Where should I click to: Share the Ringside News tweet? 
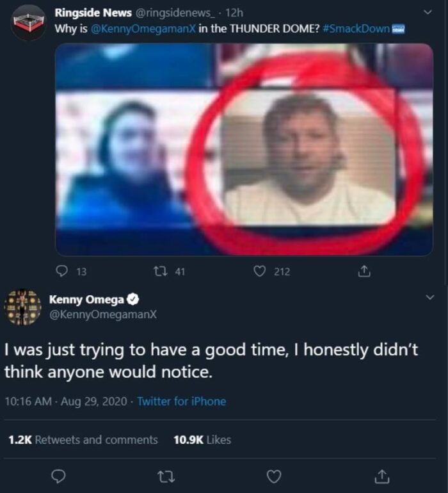click(364, 271)
